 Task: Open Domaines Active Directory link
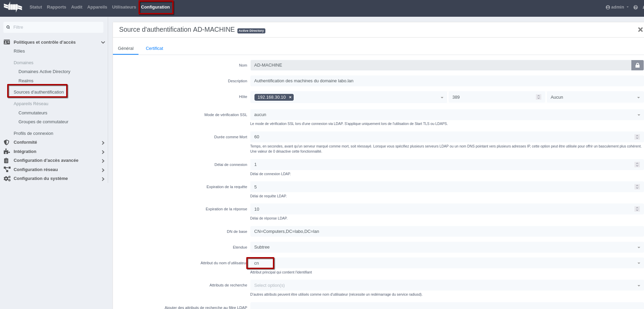pos(44,72)
